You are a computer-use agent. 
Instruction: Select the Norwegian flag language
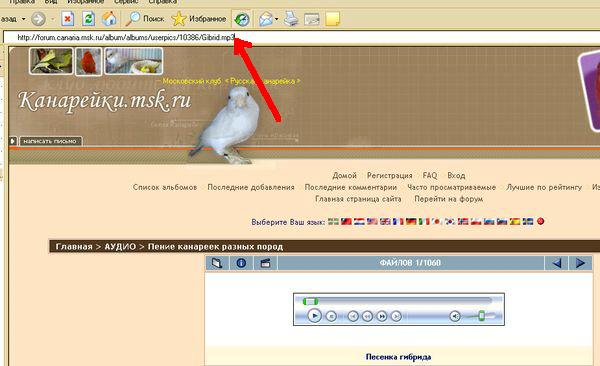point(463,221)
